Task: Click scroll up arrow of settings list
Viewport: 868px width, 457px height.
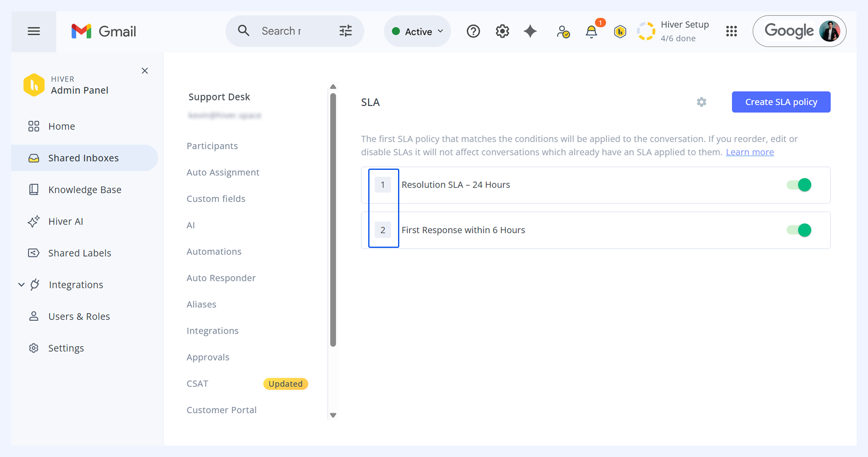Action: pos(333,87)
